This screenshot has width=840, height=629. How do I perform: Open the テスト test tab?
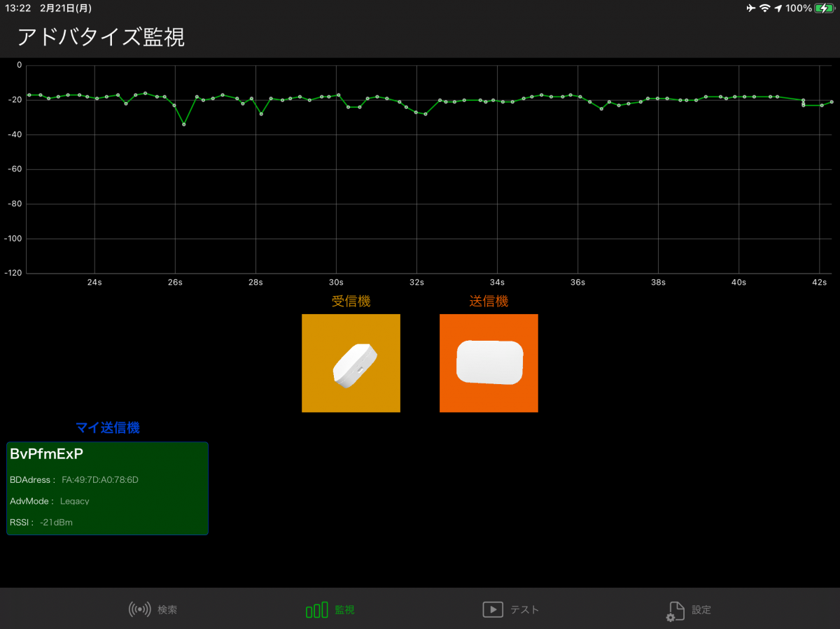pos(511,609)
